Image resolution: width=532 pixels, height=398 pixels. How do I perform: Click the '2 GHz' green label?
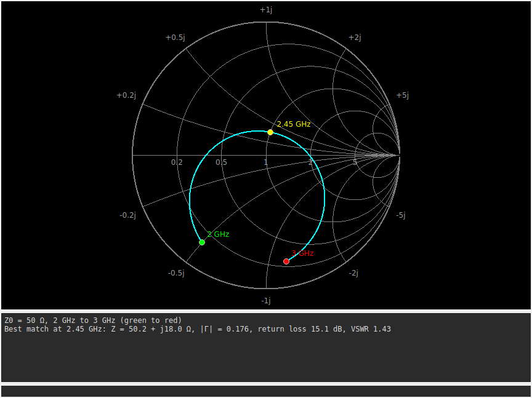pos(218,234)
